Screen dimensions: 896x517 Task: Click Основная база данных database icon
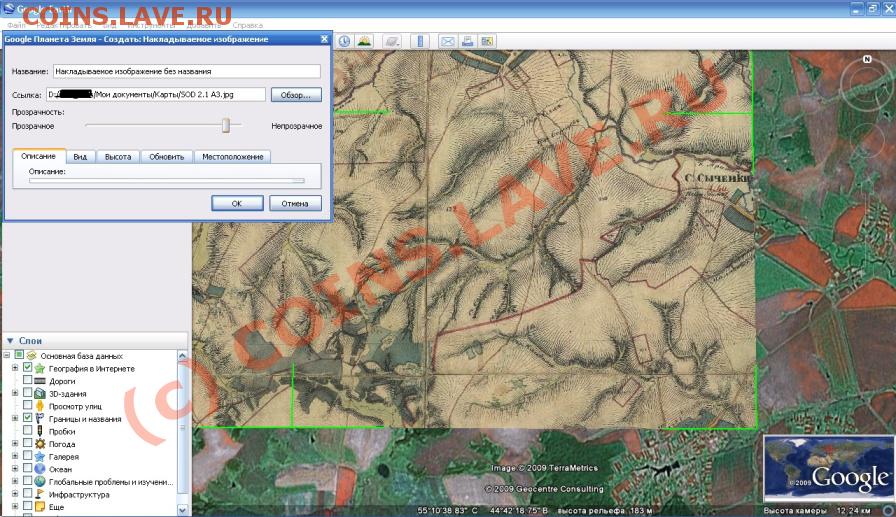click(32, 355)
